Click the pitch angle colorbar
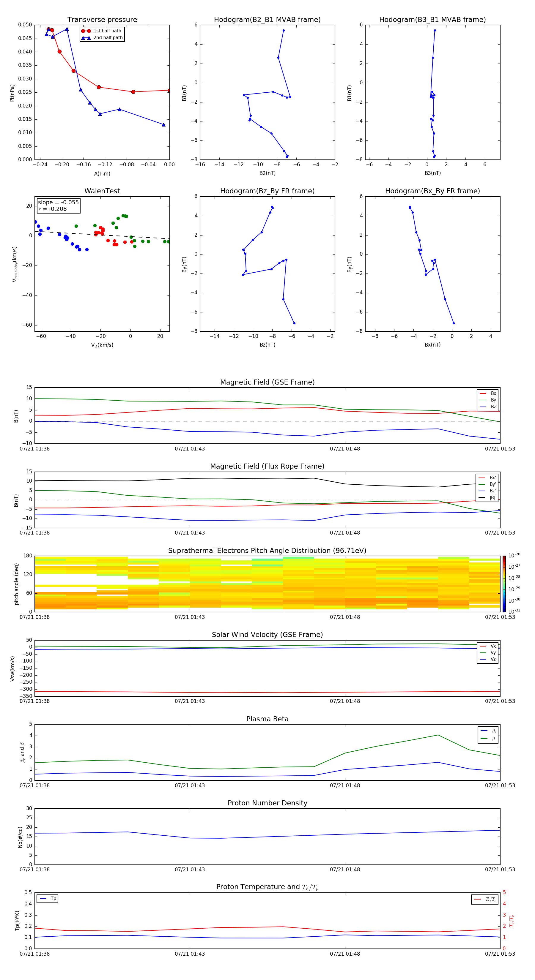 coord(504,584)
